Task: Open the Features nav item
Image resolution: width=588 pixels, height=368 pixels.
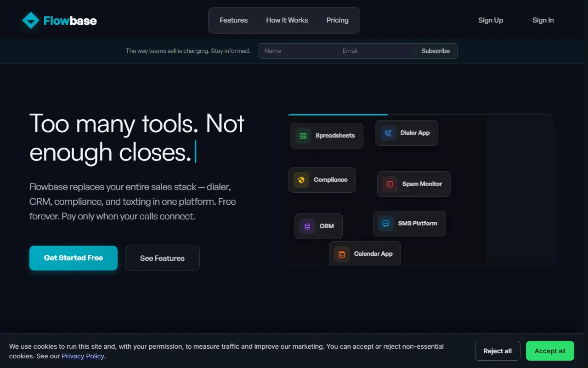Action: point(233,20)
